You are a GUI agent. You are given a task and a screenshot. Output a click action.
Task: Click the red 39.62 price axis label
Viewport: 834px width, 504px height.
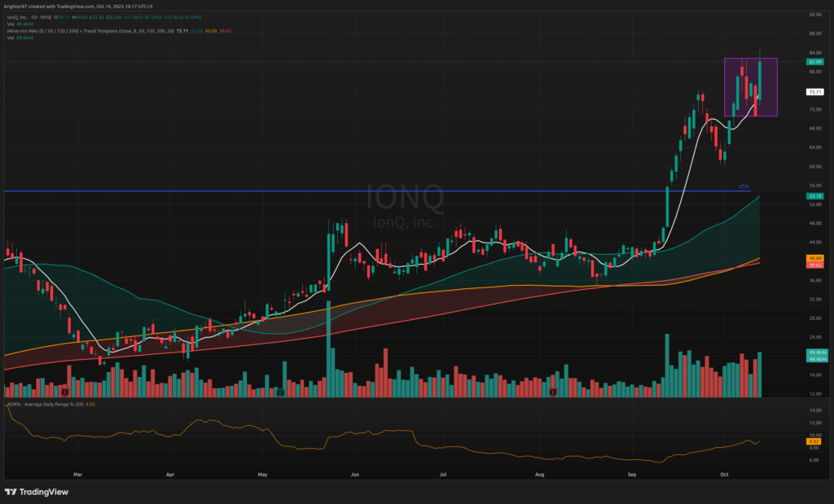pos(814,265)
